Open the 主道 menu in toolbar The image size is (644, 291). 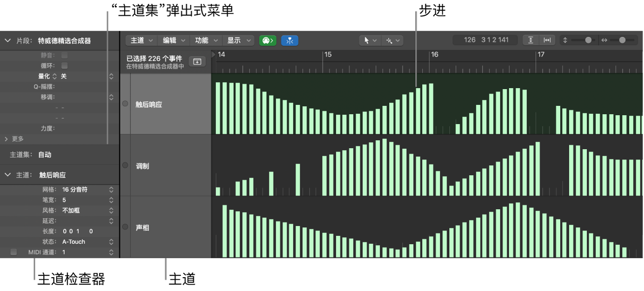pyautogui.click(x=141, y=40)
